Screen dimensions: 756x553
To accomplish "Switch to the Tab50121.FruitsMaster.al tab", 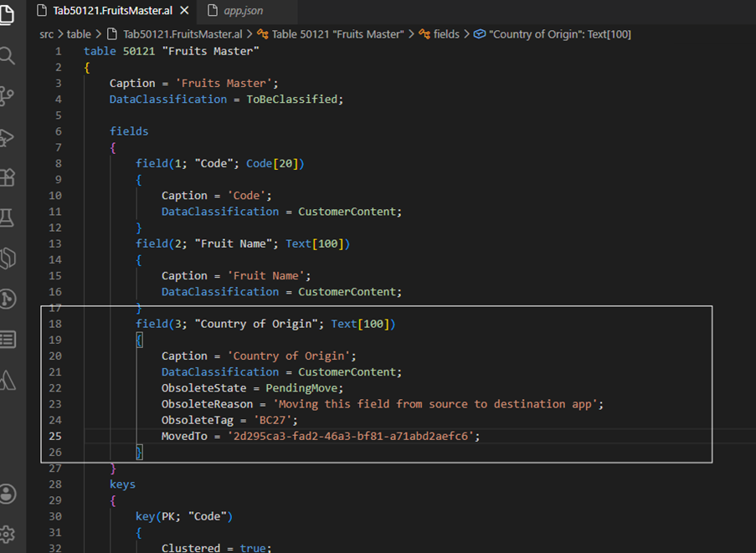I will [x=112, y=11].
